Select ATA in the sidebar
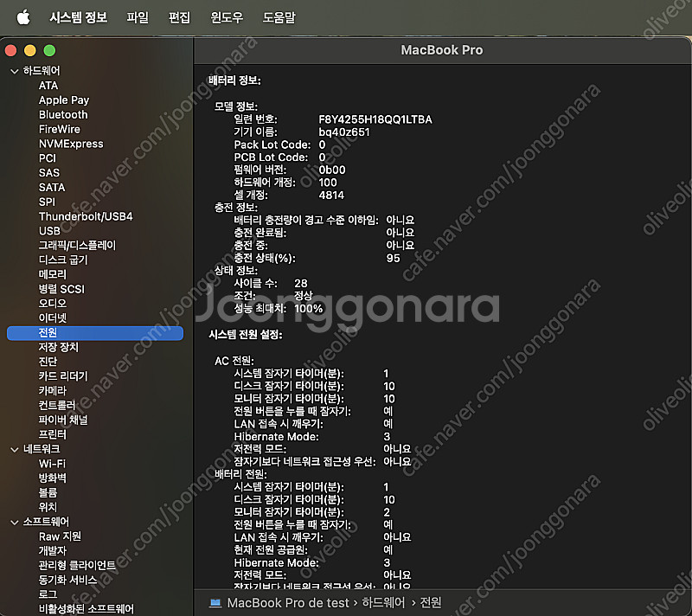 (x=48, y=86)
